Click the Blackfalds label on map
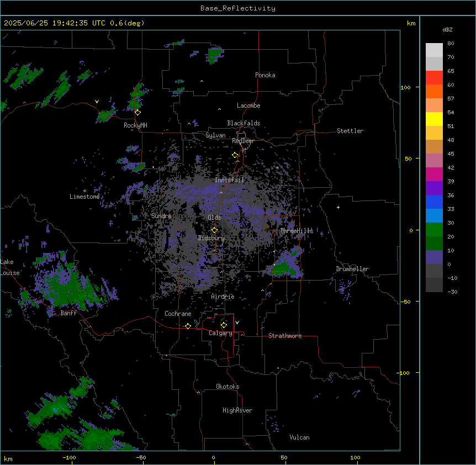 [x=244, y=123]
